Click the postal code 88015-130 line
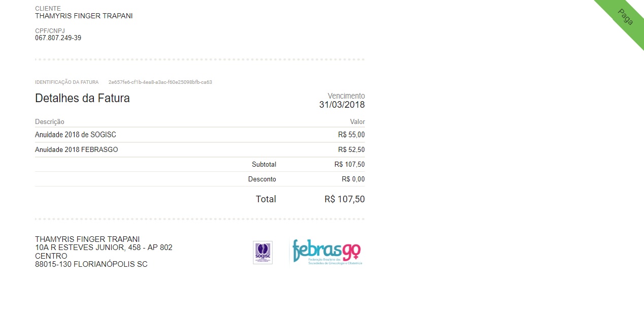This screenshot has width=644, height=310. [x=91, y=264]
